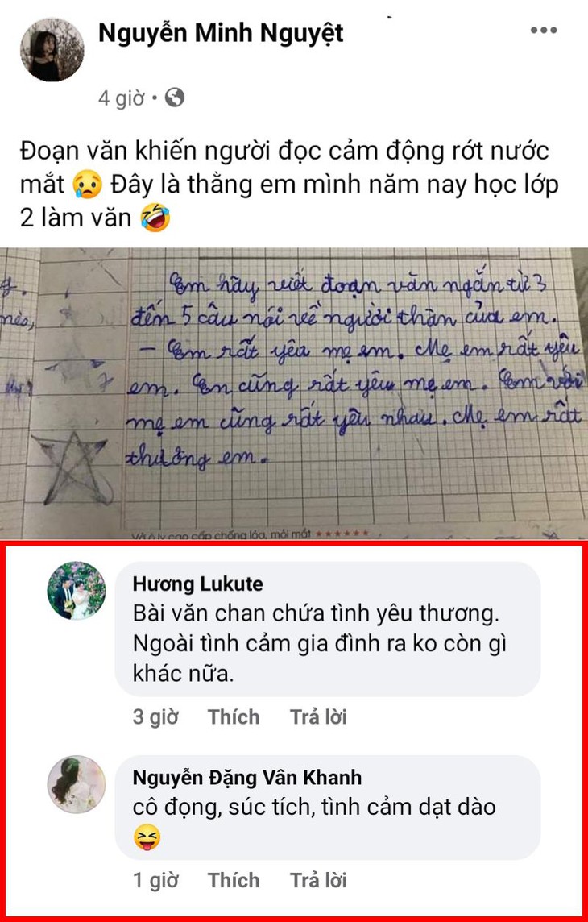Open the Hương Lukute commenter name

198,584
